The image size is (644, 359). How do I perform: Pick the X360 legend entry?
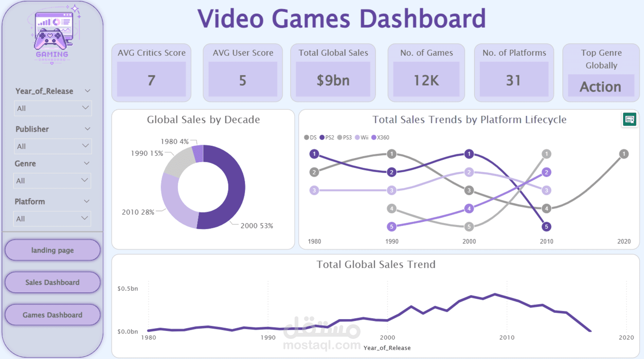tap(380, 137)
